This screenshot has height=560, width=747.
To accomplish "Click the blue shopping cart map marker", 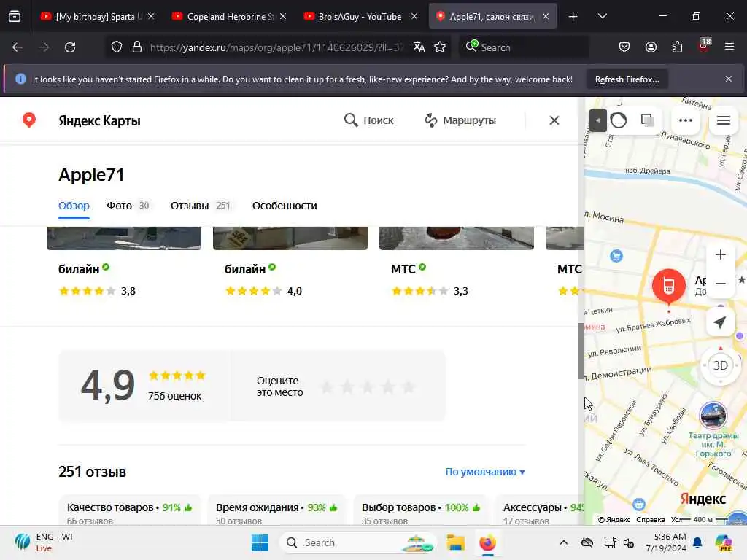I will [616, 256].
